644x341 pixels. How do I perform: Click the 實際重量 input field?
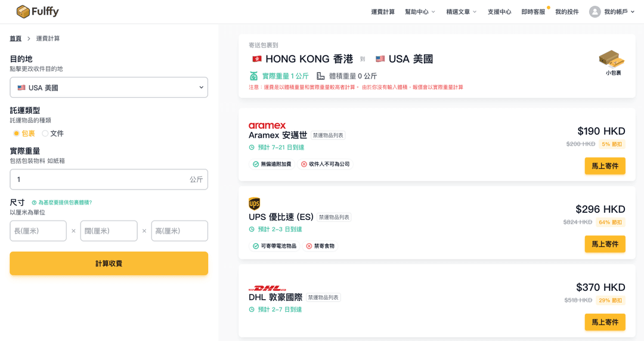[98, 179]
